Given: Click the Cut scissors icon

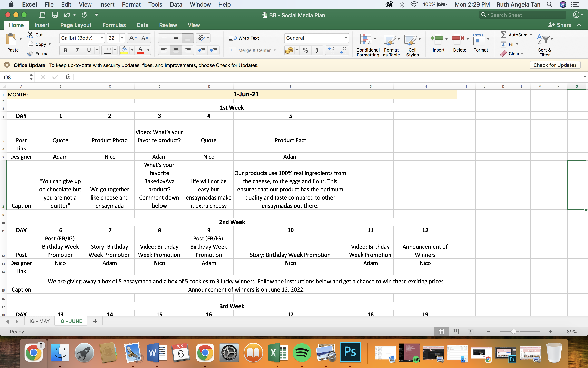Looking at the screenshot, I should [x=30, y=35].
